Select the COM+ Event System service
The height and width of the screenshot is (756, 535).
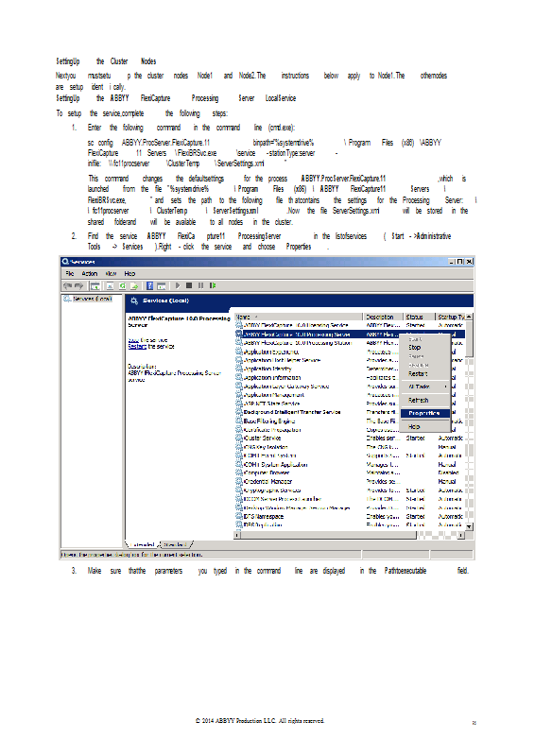pos(350,455)
